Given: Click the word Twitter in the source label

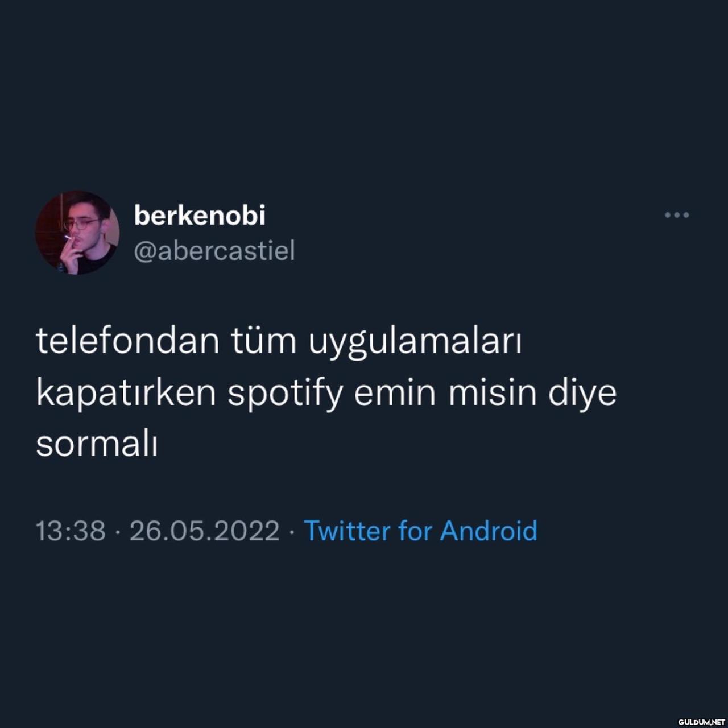Looking at the screenshot, I should pyautogui.click(x=347, y=531).
